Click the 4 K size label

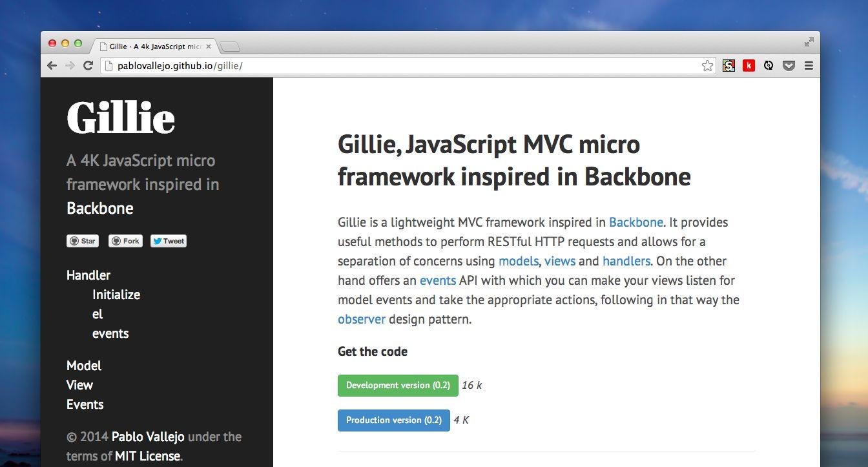pyautogui.click(x=461, y=420)
